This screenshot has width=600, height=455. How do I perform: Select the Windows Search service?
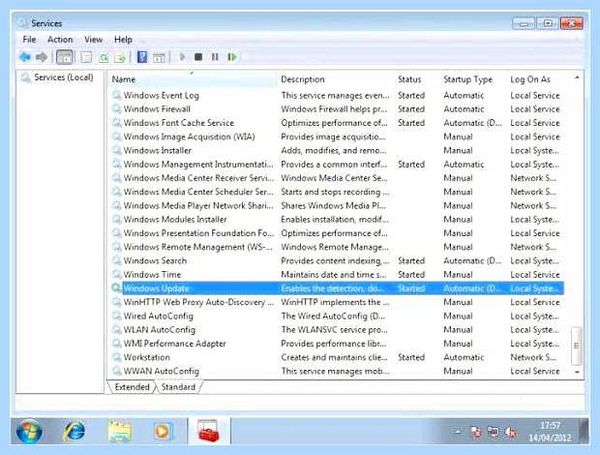coord(338,261)
